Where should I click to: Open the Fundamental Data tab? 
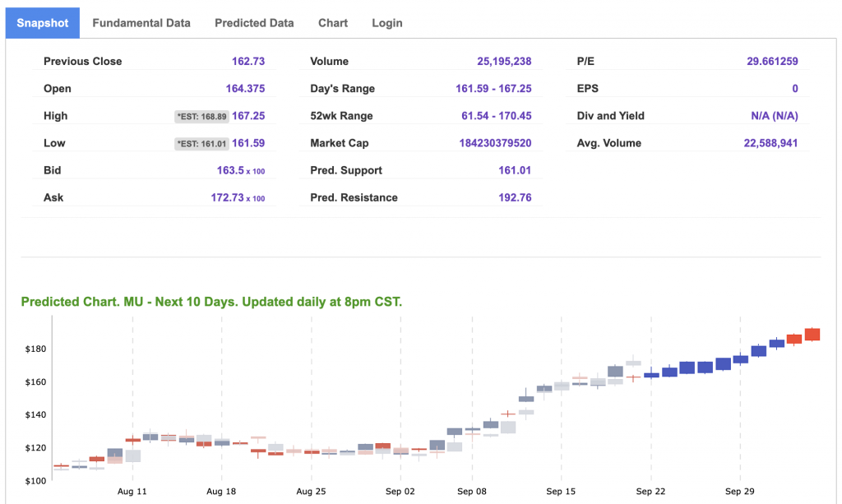point(141,23)
